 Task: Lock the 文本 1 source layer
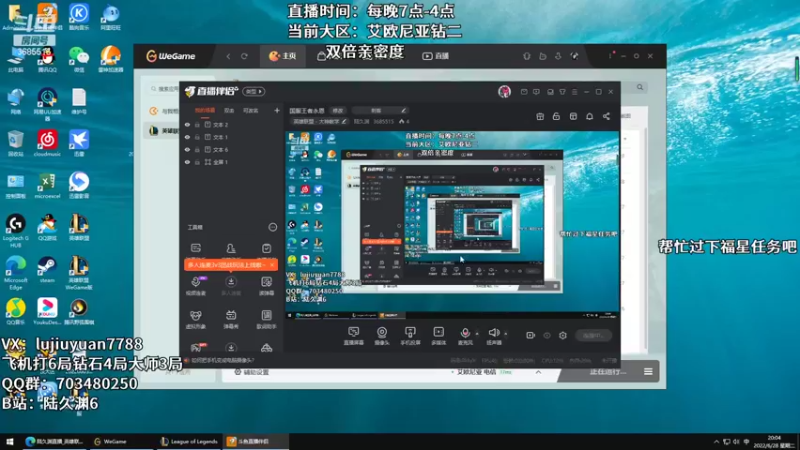point(197,137)
